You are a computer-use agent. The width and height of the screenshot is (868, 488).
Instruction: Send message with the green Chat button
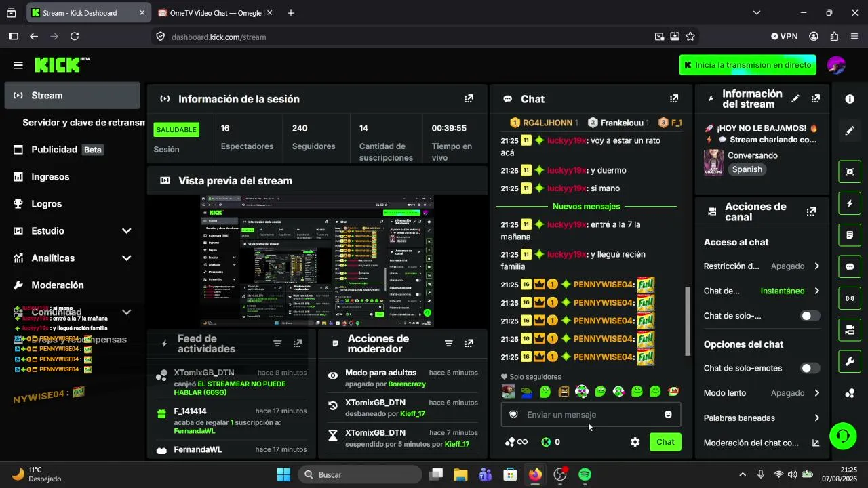[x=665, y=442]
